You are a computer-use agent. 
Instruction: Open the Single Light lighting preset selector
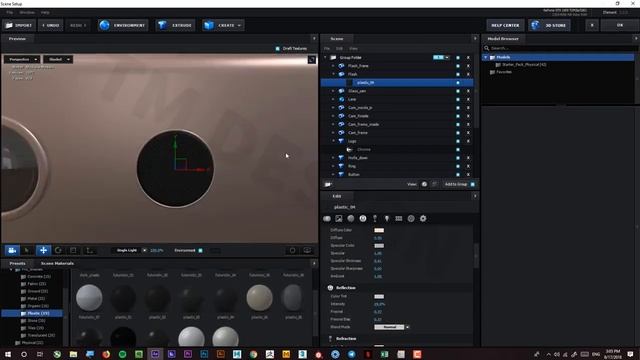click(130, 250)
